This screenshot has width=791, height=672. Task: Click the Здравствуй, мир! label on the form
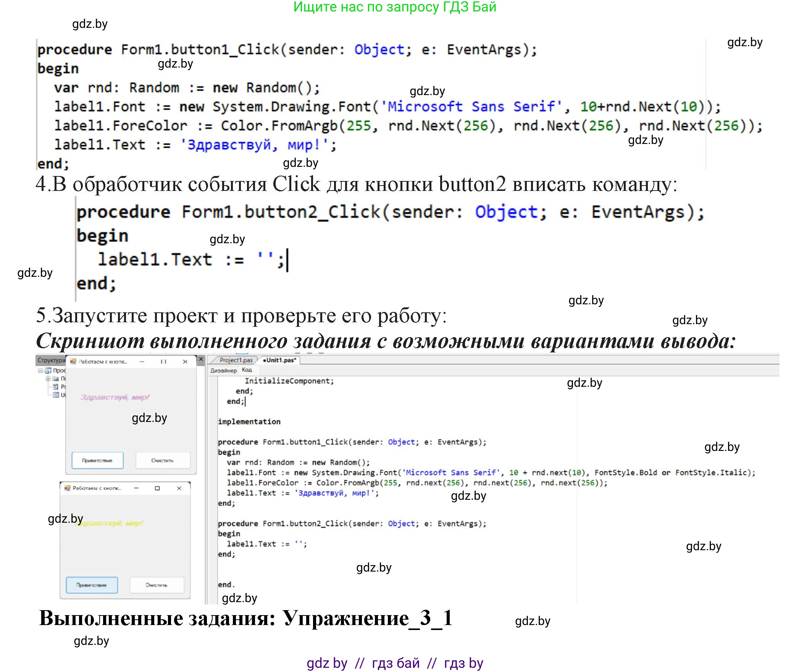(x=115, y=397)
